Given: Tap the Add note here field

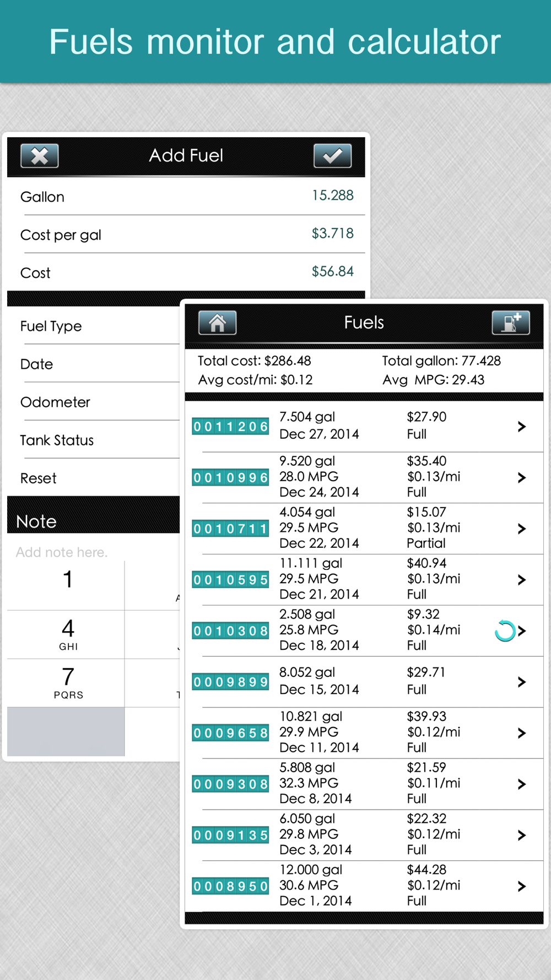Looking at the screenshot, I should click(62, 552).
